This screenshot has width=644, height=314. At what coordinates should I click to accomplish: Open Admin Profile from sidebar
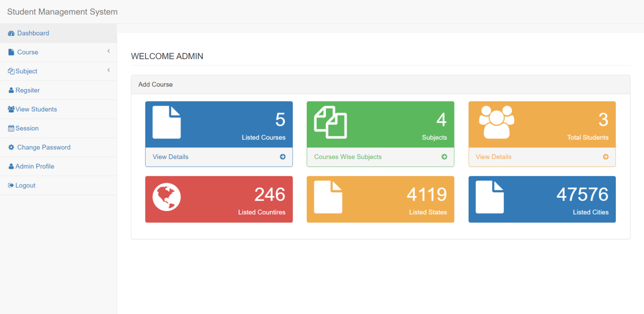coord(35,166)
